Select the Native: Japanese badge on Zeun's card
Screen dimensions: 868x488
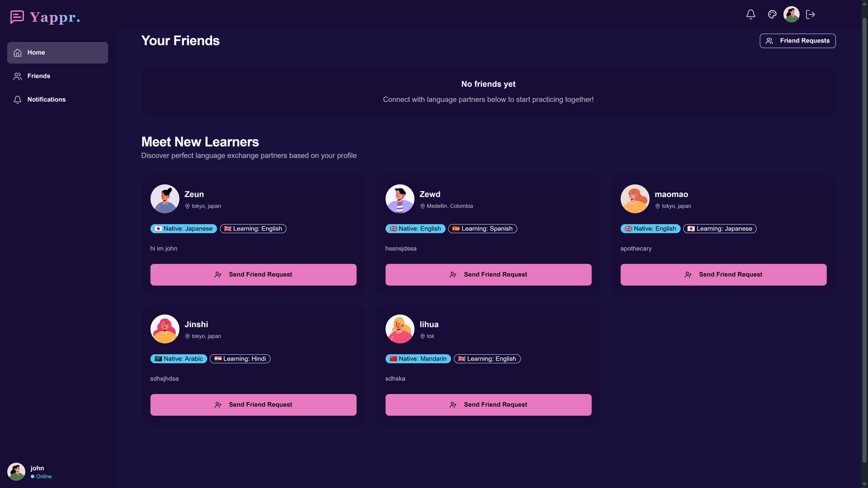pos(184,229)
